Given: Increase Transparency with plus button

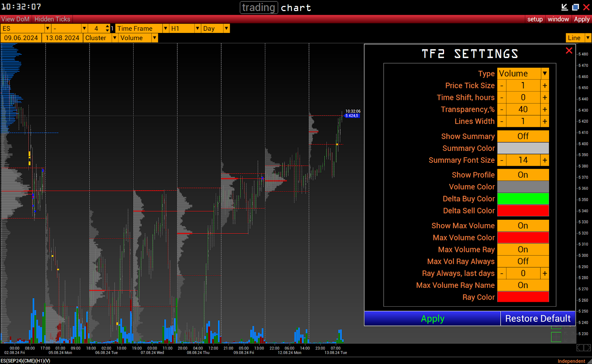Looking at the screenshot, I should click(545, 109).
